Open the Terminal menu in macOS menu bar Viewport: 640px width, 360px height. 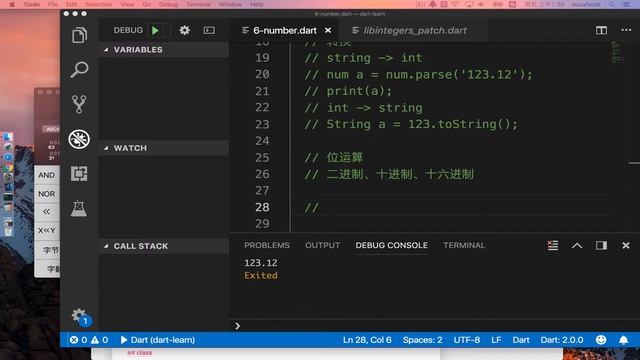pyautogui.click(x=199, y=4)
